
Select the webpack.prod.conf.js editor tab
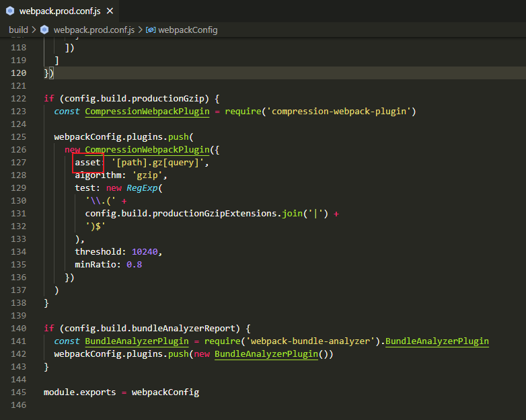point(59,11)
